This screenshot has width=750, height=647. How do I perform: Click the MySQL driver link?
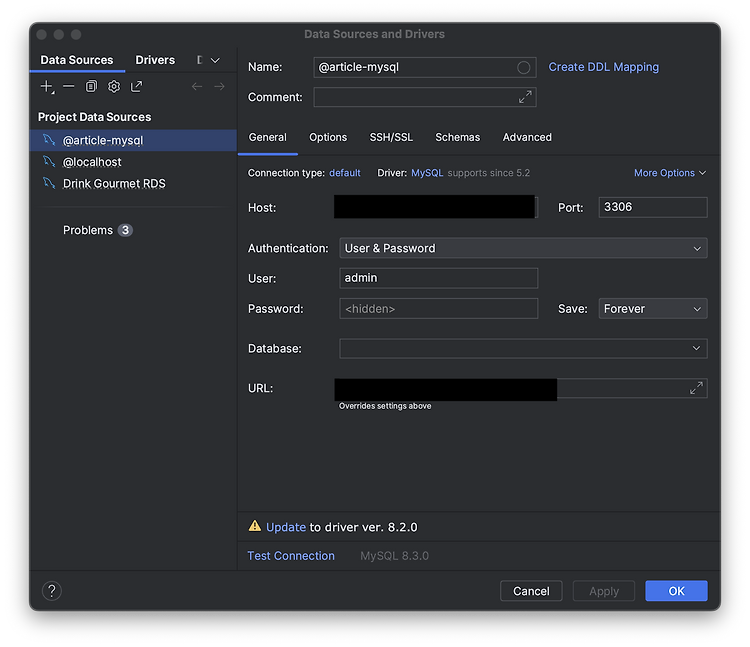(x=427, y=173)
